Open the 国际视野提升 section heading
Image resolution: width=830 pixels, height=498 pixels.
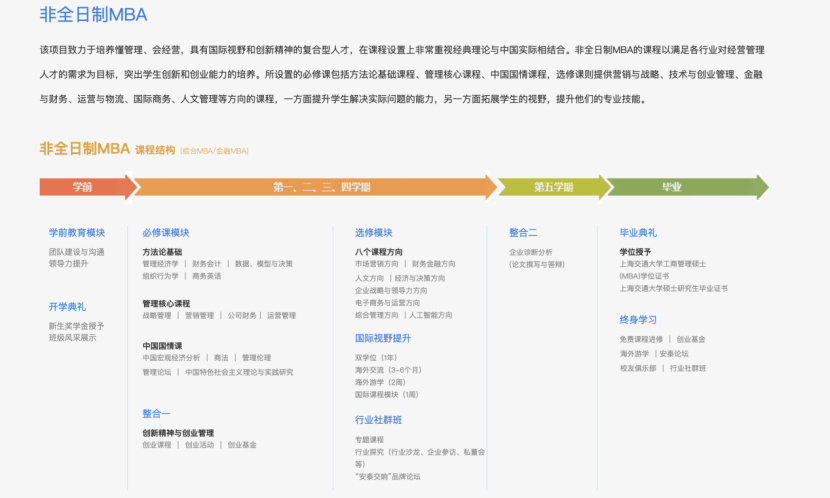tap(382, 338)
